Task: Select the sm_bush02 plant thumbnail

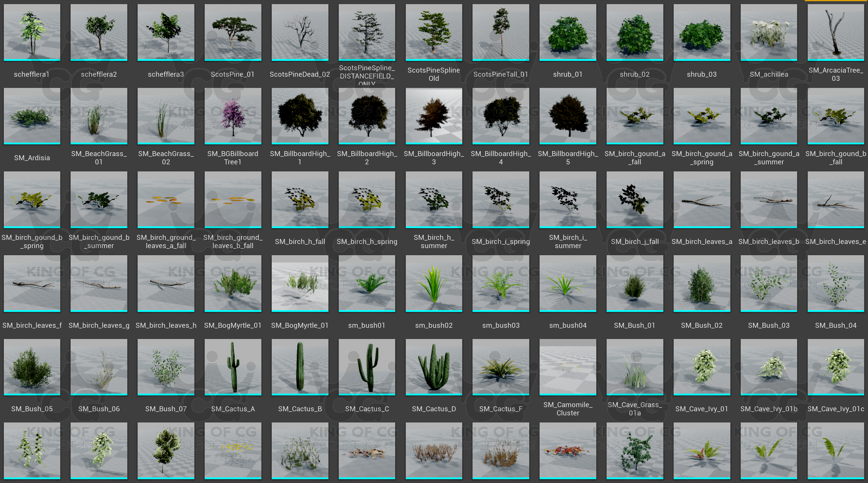Action: tap(434, 283)
